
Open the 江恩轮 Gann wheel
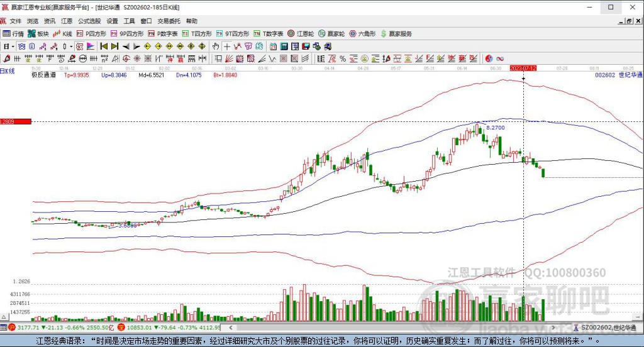click(x=301, y=34)
